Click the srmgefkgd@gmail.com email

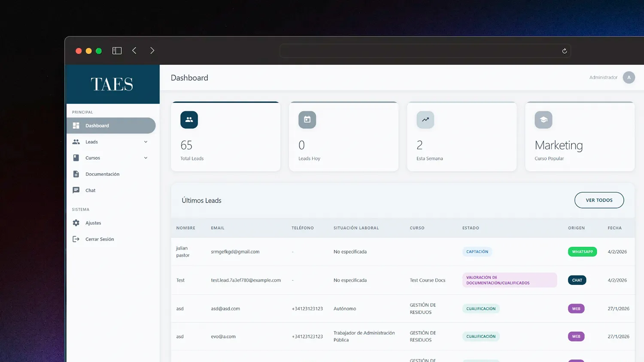pyautogui.click(x=235, y=252)
